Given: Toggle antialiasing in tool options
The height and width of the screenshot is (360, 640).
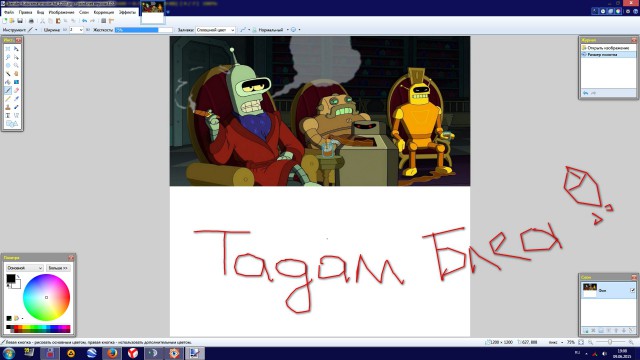Looking at the screenshot, I should (243, 30).
